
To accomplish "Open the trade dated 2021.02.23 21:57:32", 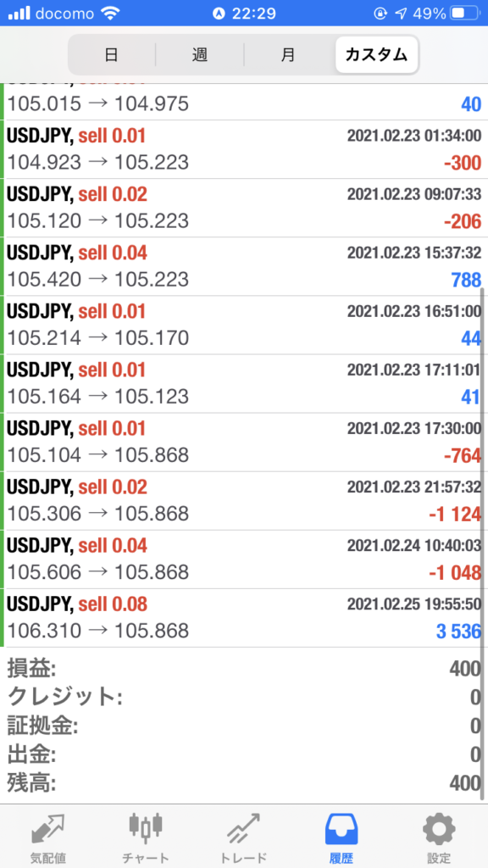I will click(x=244, y=501).
